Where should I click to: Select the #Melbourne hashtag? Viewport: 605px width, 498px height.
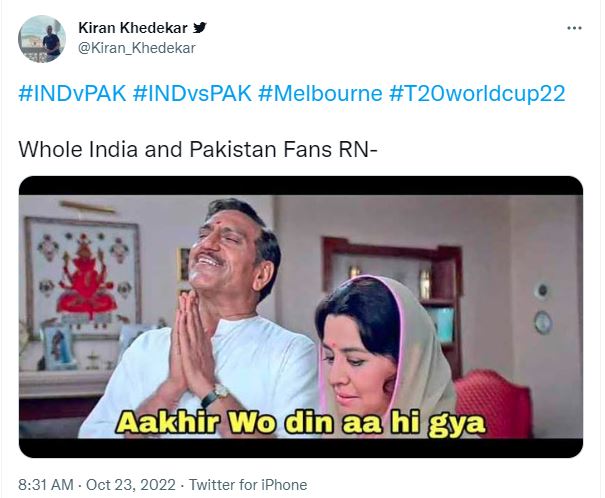pos(320,94)
